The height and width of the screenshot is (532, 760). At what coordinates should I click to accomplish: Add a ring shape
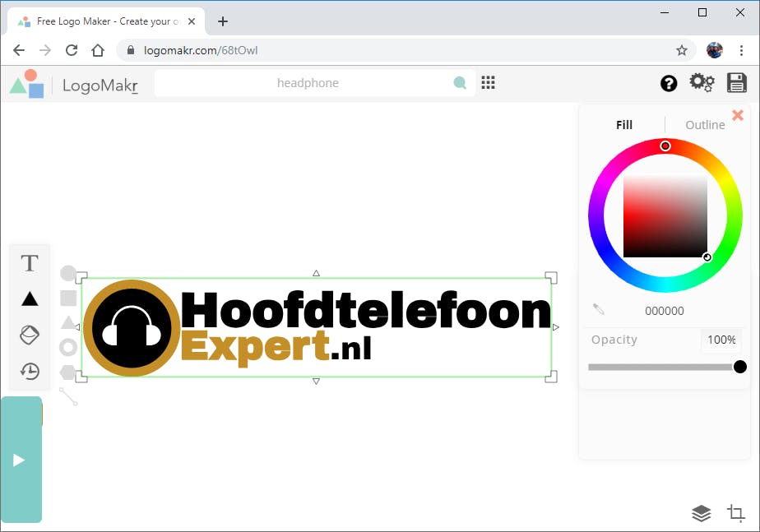tap(68, 347)
